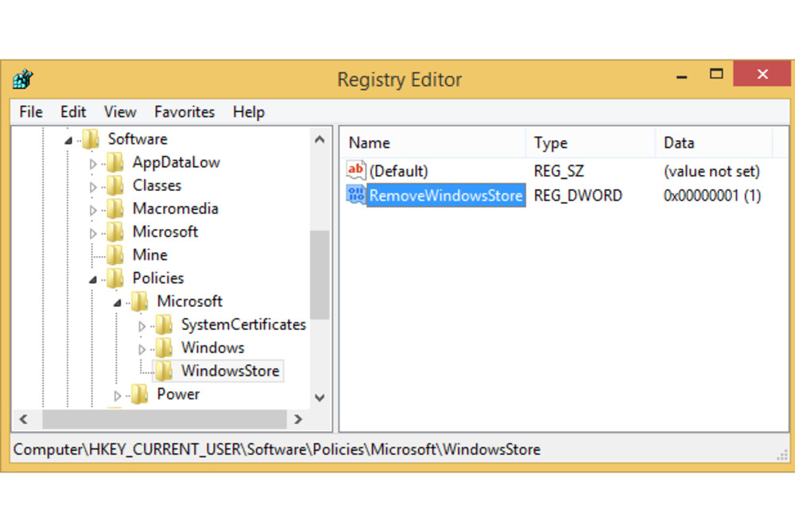
Task: Click the REG_SZ type cell
Action: click(x=559, y=171)
